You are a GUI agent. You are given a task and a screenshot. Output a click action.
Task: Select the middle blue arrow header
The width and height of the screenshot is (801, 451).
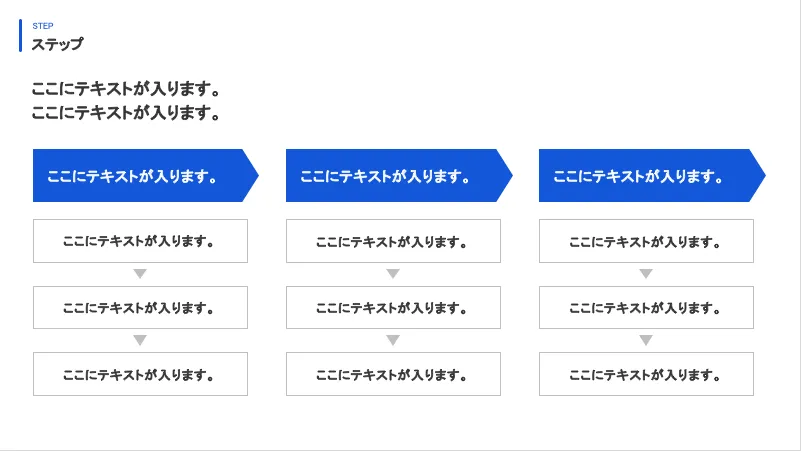(393, 176)
